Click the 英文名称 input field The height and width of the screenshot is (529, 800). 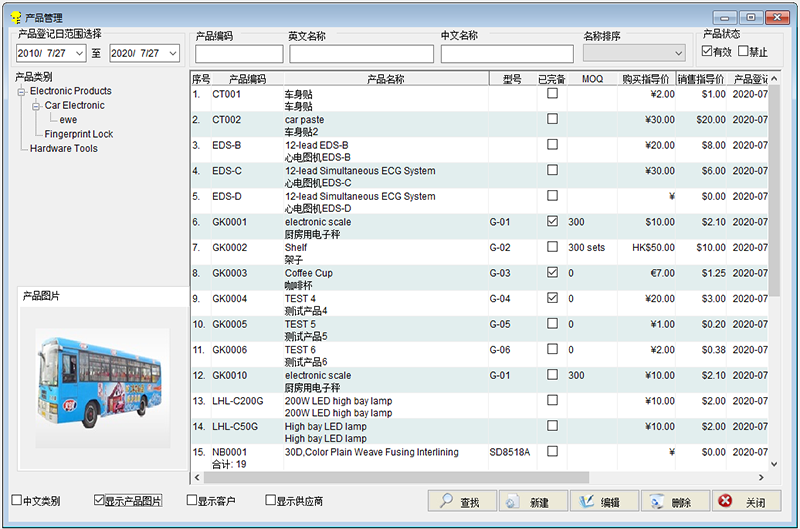point(361,54)
